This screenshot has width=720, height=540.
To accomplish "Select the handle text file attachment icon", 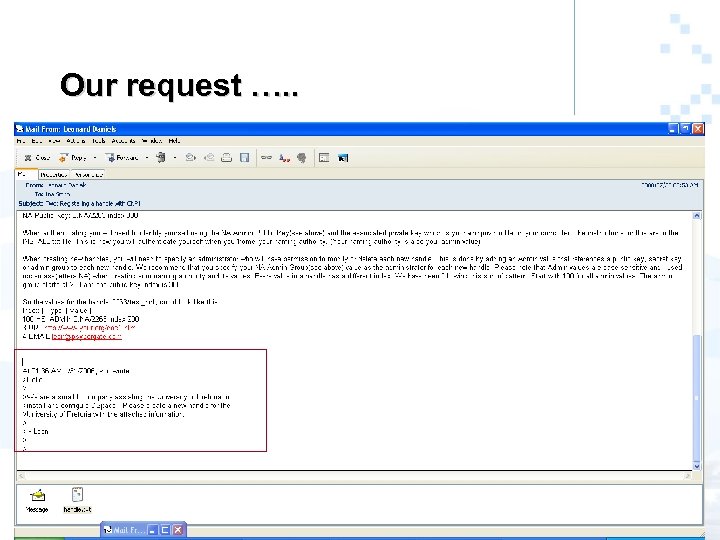I will (77, 500).
